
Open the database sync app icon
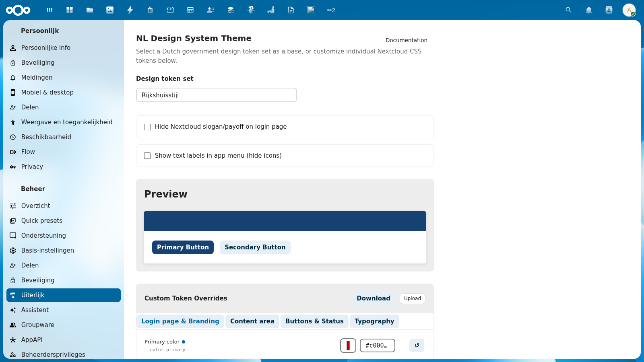(x=231, y=10)
